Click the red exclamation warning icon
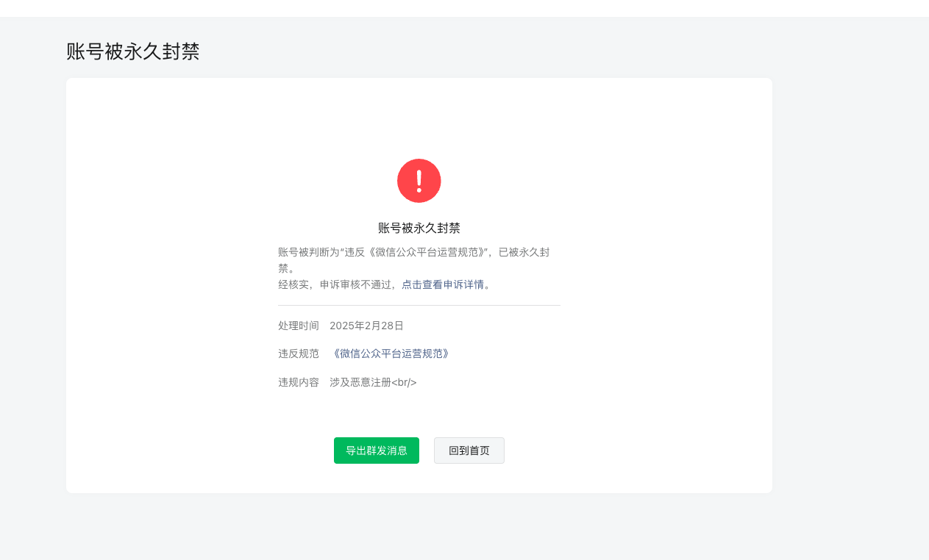Image resolution: width=929 pixels, height=560 pixels. [419, 181]
